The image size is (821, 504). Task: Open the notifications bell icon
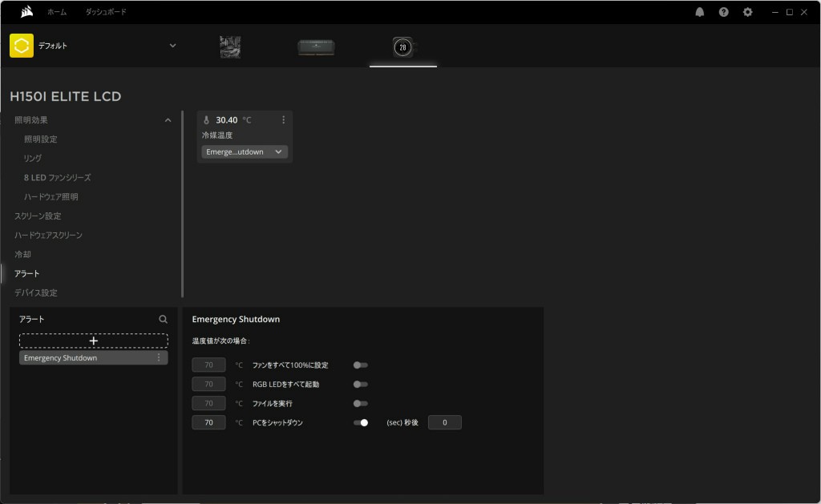700,12
